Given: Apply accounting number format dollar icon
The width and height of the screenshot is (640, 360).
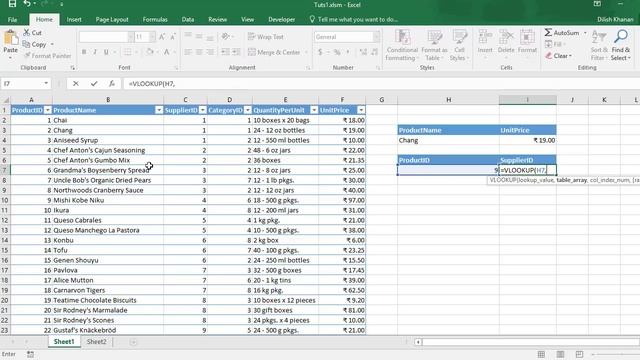Looking at the screenshot, I should point(320,52).
